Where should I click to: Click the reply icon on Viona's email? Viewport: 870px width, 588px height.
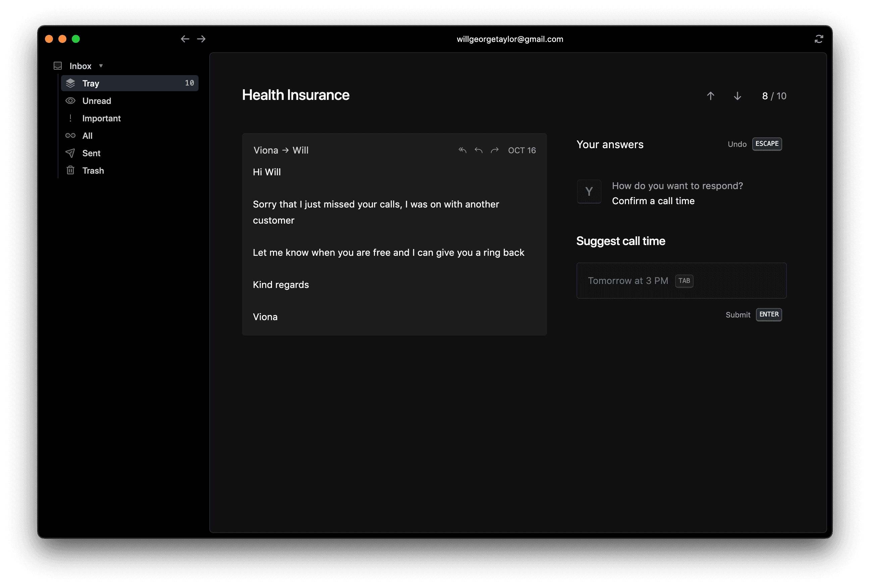479,150
